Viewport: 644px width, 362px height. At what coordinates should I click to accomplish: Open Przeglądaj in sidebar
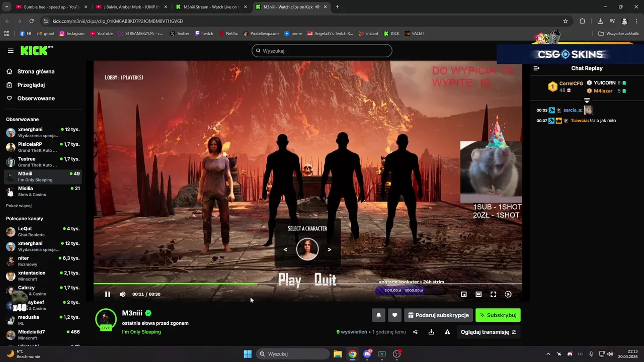(30, 85)
